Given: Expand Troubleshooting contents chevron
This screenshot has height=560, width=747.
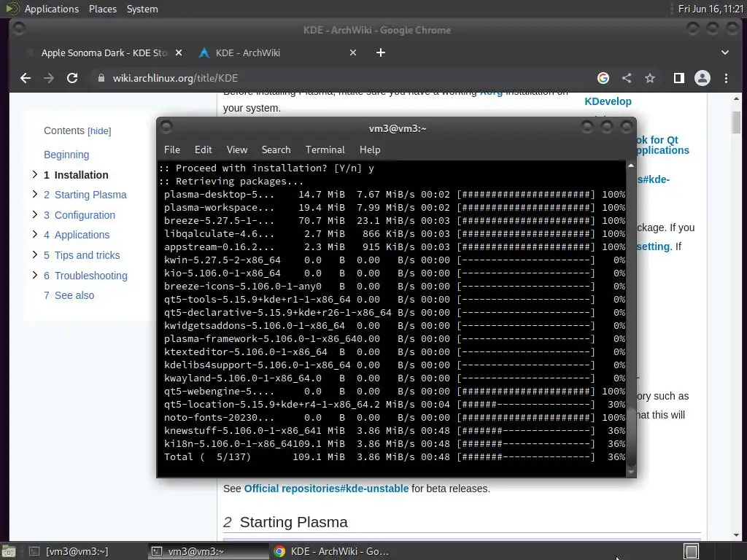Looking at the screenshot, I should pyautogui.click(x=35, y=275).
